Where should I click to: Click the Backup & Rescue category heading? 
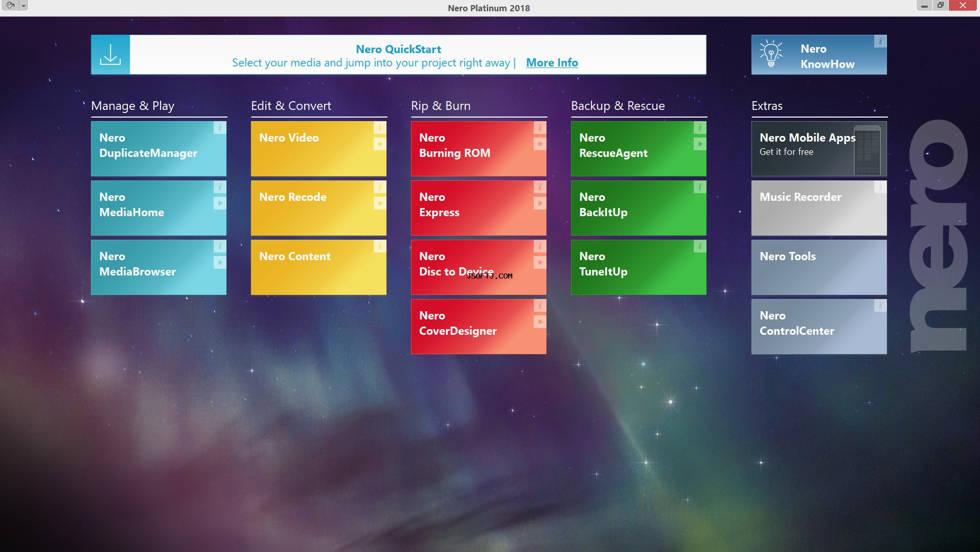tap(618, 106)
